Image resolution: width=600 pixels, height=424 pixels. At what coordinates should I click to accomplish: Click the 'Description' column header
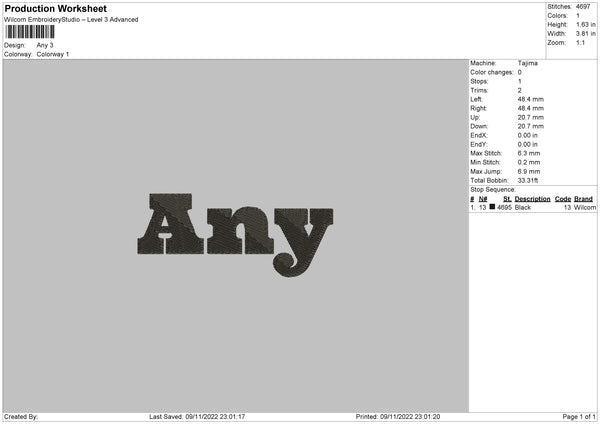click(532, 199)
